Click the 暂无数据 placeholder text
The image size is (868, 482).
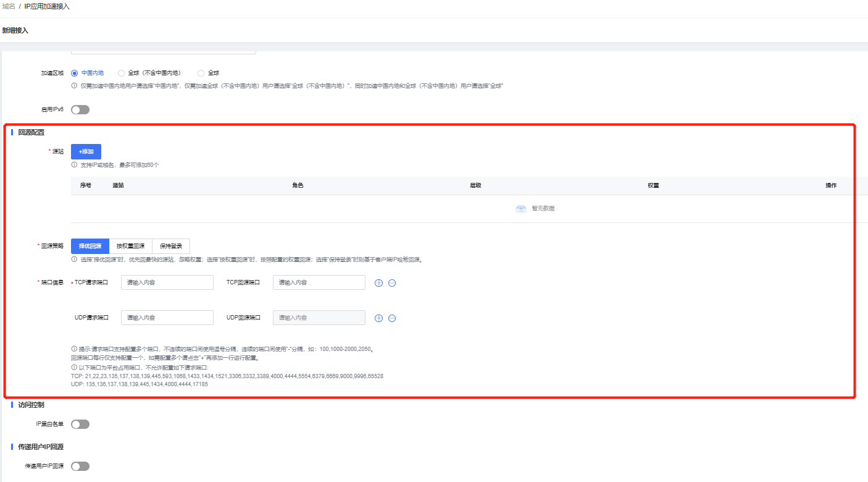(543, 209)
